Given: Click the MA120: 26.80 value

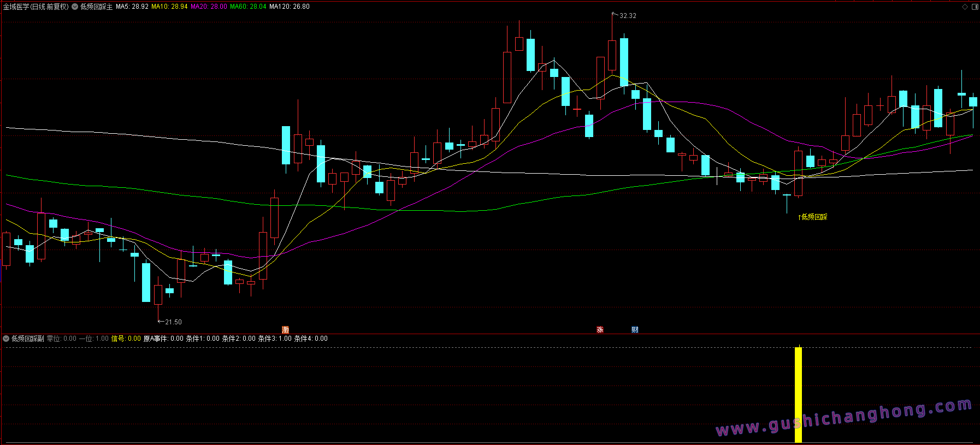Looking at the screenshot, I should (x=290, y=7).
